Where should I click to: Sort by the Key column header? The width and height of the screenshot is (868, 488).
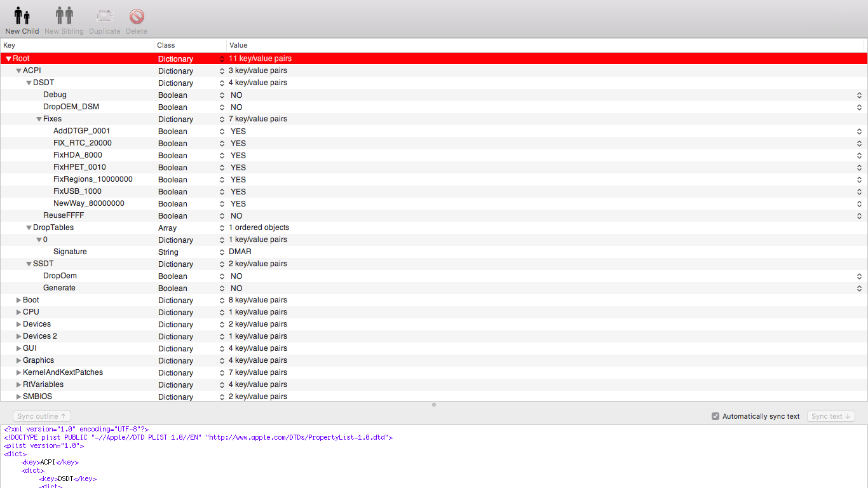click(77, 46)
